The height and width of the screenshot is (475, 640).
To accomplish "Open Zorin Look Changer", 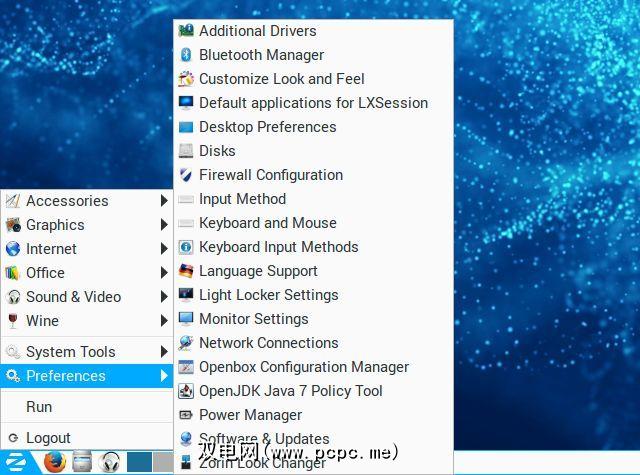I will tap(313, 463).
